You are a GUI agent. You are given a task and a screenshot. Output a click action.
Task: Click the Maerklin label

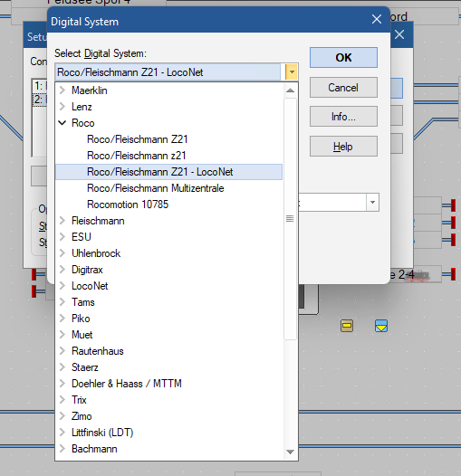point(90,90)
